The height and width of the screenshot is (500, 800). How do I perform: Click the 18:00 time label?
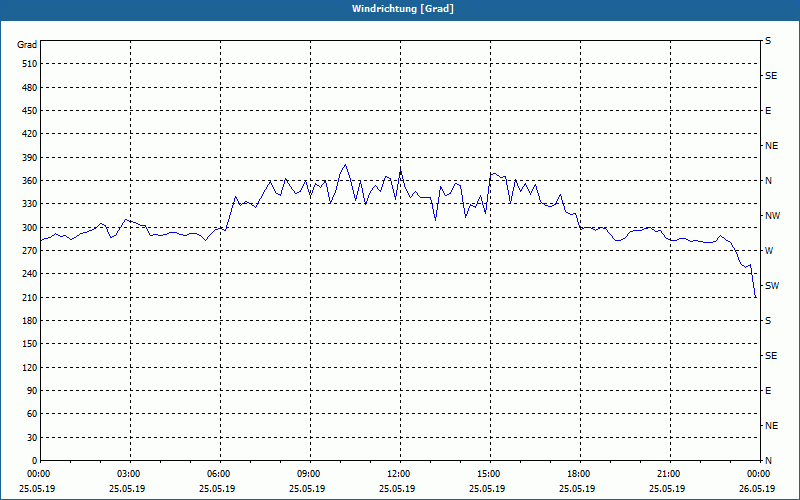point(579,474)
